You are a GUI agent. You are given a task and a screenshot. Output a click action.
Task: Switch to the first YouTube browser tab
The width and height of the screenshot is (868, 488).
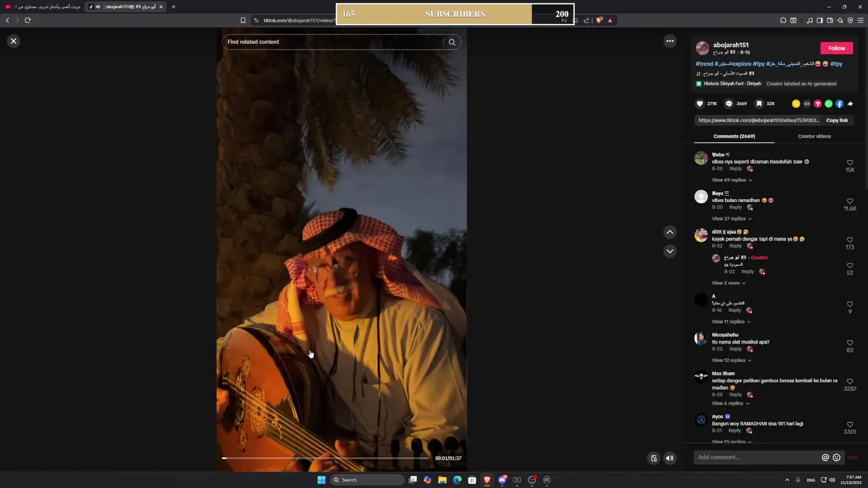click(42, 7)
